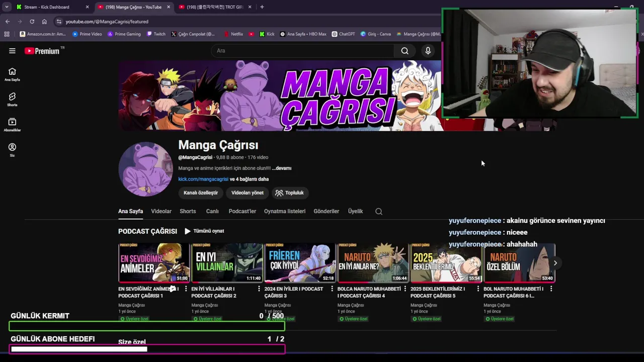Start voice search with microphone icon
This screenshot has height=362, width=644.
click(428, 51)
